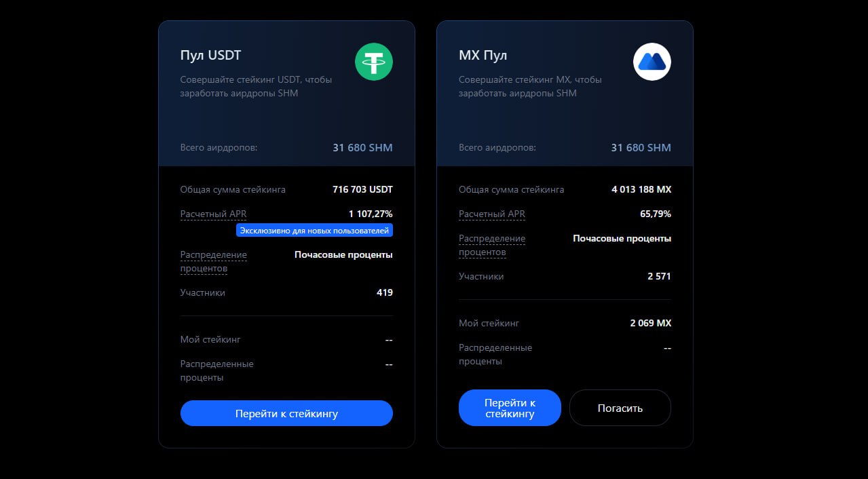The image size is (868, 479).
Task: Click 'Мой стейкинг' label in USDT pool
Action: pos(210,339)
